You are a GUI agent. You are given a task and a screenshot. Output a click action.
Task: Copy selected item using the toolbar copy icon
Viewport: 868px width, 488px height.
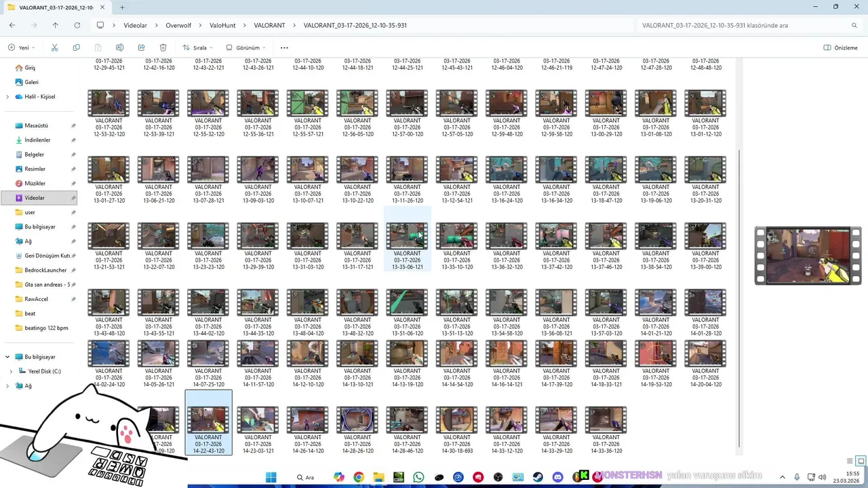tap(76, 47)
